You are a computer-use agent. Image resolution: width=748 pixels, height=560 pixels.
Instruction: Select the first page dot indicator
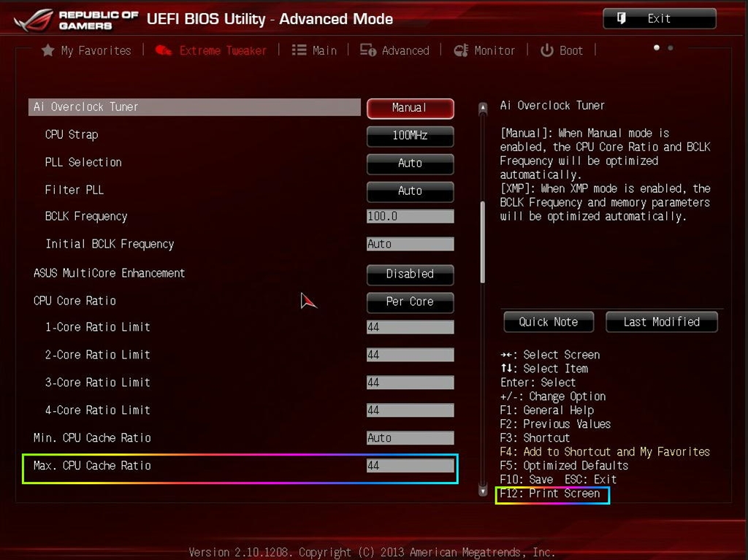657,47
